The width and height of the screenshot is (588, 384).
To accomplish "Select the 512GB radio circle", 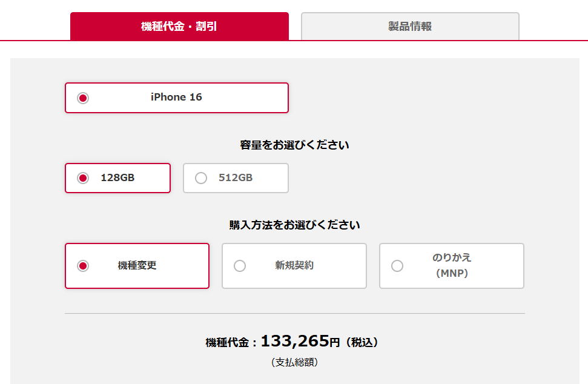I will 201,178.
